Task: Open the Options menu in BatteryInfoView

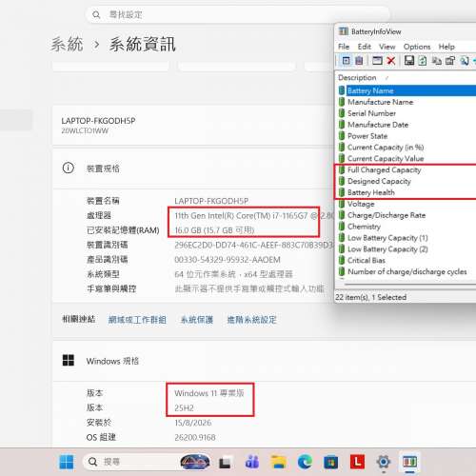Action: tap(417, 47)
